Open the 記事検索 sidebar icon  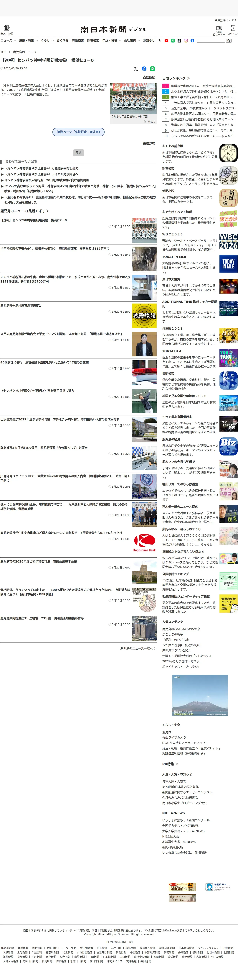(229, 176)
